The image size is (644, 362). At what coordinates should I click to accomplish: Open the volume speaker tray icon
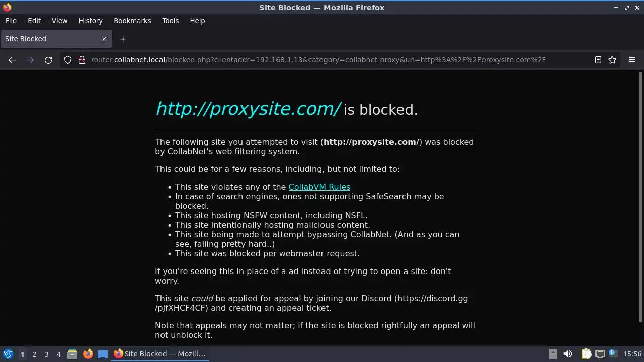(x=568, y=354)
